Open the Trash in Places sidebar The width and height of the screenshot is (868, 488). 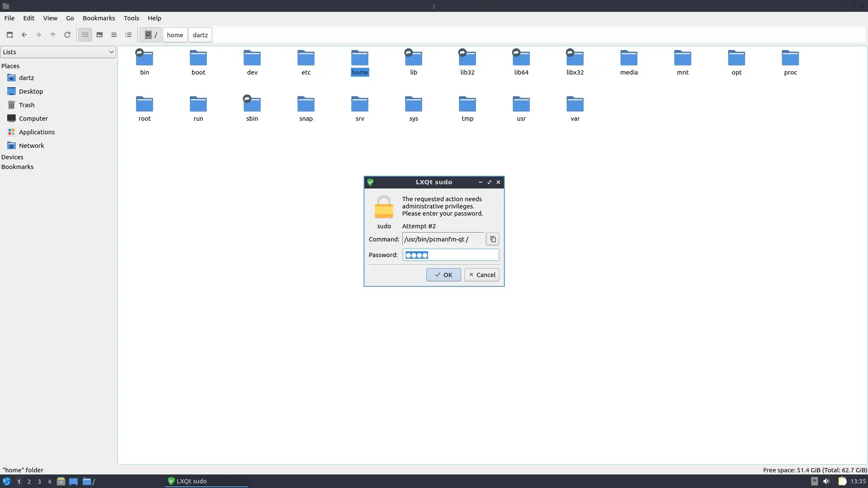[26, 105]
